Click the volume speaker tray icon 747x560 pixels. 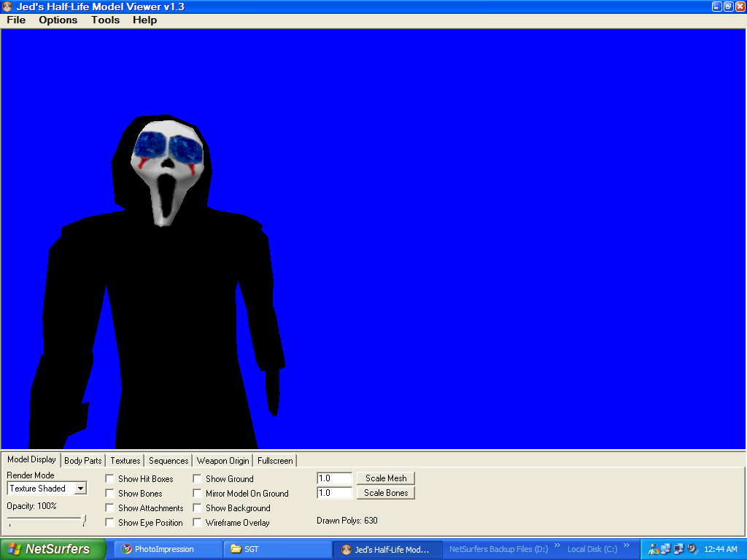[x=693, y=549]
